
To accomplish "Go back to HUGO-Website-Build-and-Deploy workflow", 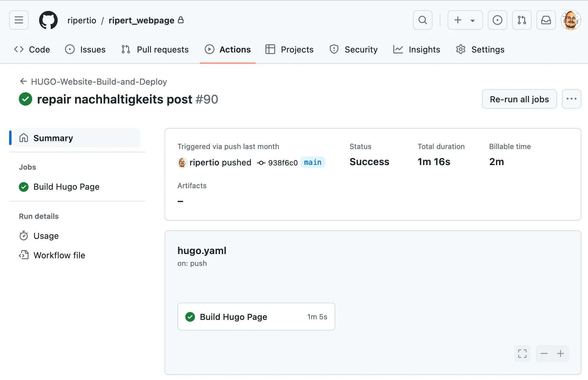I will pos(93,81).
